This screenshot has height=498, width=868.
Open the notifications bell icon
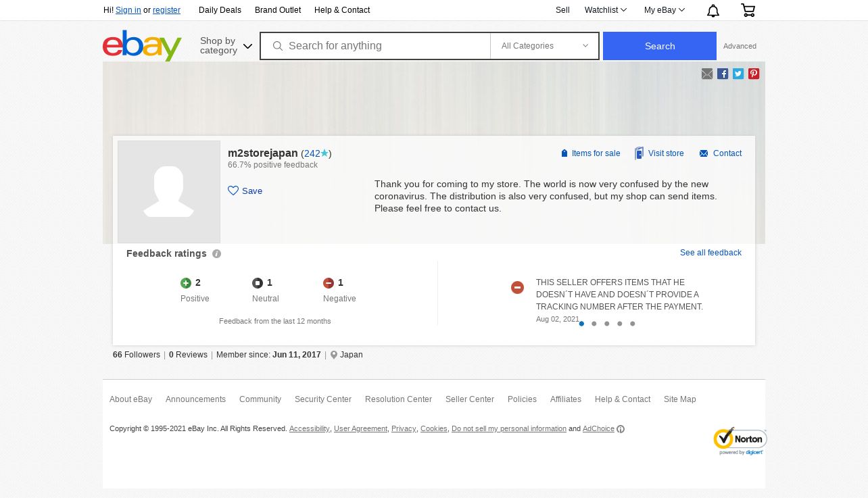point(713,10)
